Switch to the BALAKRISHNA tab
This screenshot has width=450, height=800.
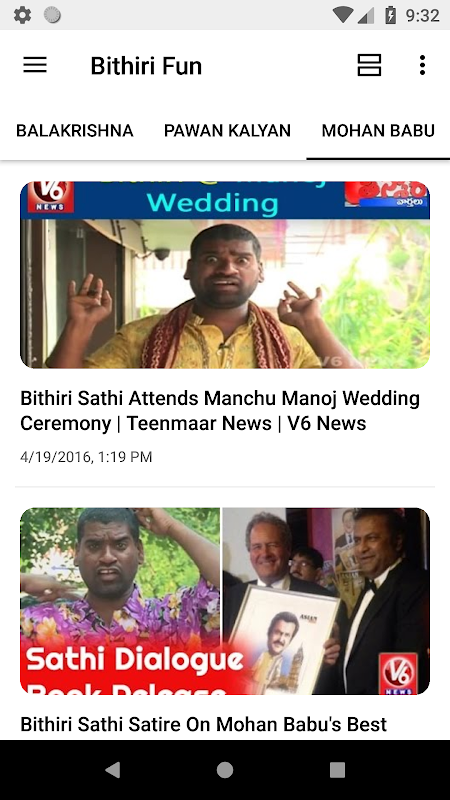click(x=75, y=131)
